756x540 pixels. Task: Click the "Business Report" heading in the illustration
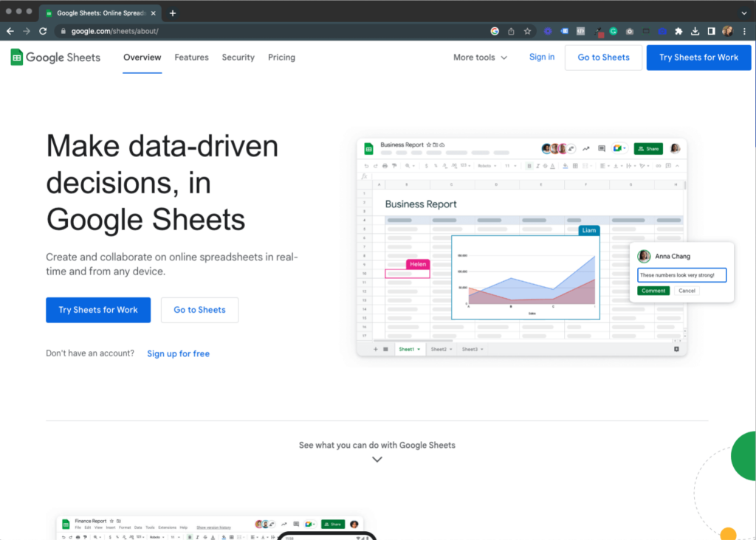pos(420,204)
